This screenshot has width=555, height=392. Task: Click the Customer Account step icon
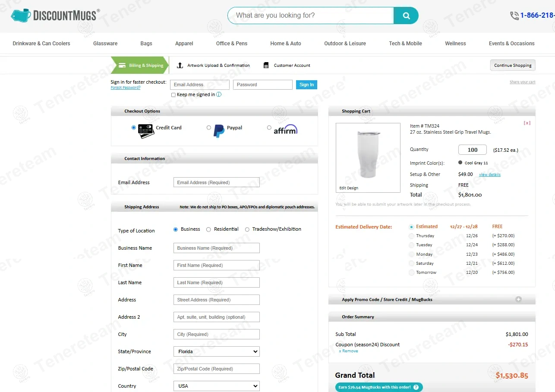266,66
